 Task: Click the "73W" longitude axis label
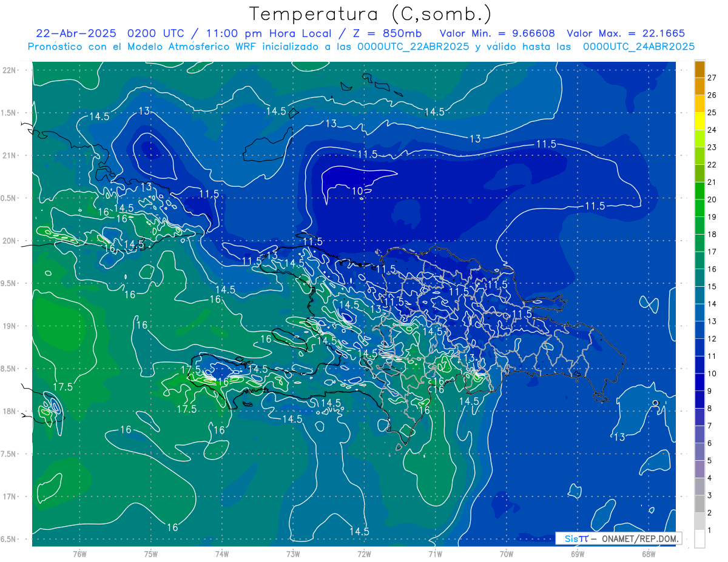(293, 553)
